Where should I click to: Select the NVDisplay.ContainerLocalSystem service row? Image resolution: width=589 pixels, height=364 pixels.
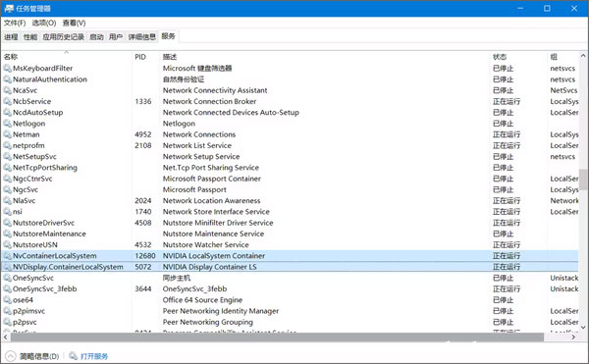290,267
